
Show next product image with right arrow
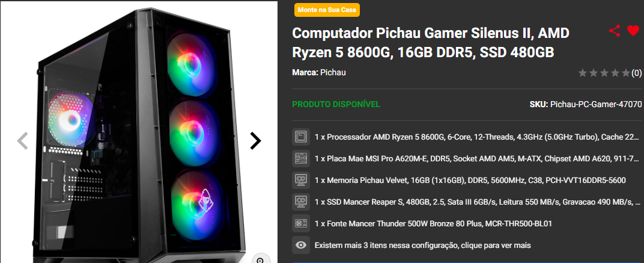coord(255,141)
